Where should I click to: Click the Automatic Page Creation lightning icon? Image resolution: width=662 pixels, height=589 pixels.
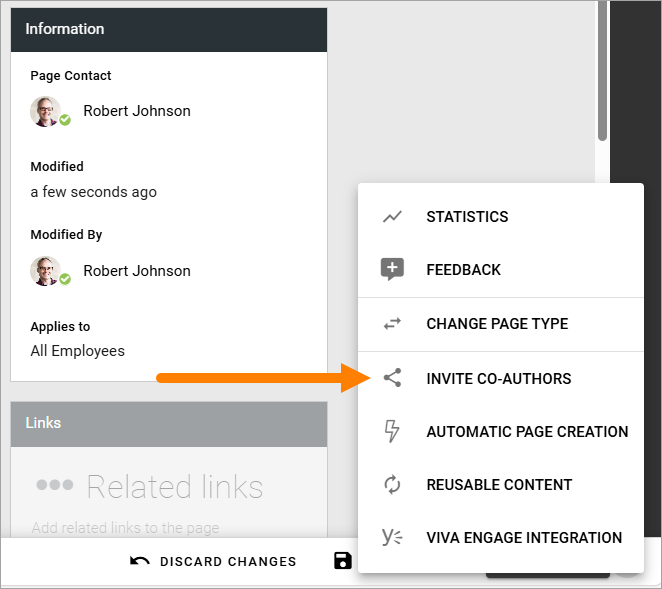click(x=392, y=431)
